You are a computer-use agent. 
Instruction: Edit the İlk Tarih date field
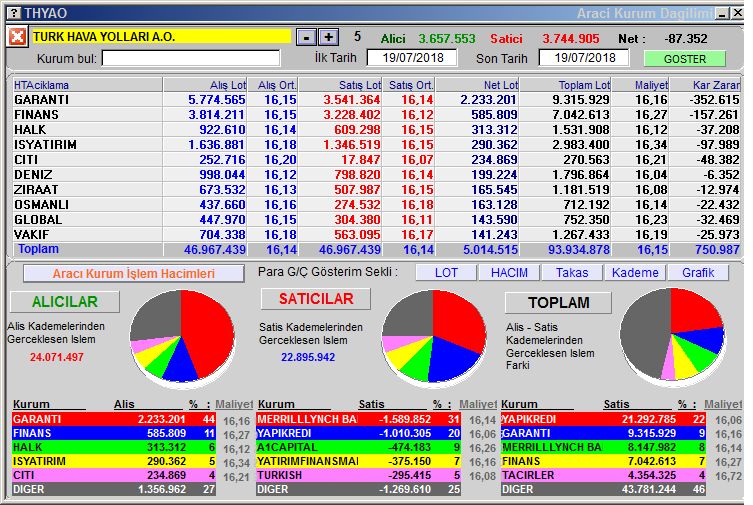click(413, 58)
